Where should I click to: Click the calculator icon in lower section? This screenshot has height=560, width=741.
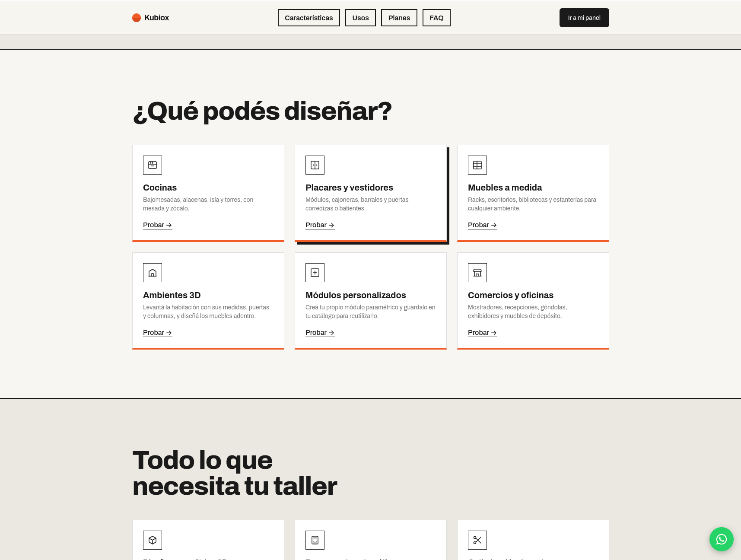point(315,540)
